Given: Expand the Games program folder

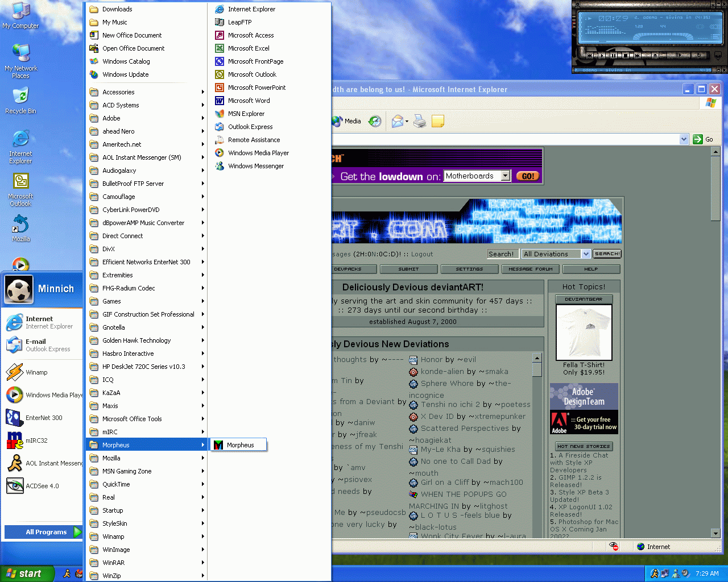Looking at the screenshot, I should point(146,301).
